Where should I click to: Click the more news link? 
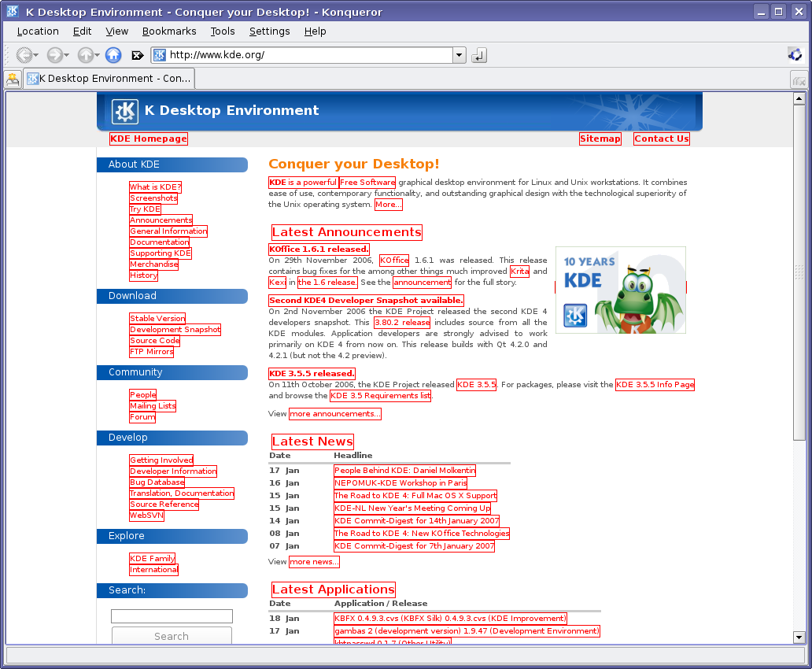(315, 562)
